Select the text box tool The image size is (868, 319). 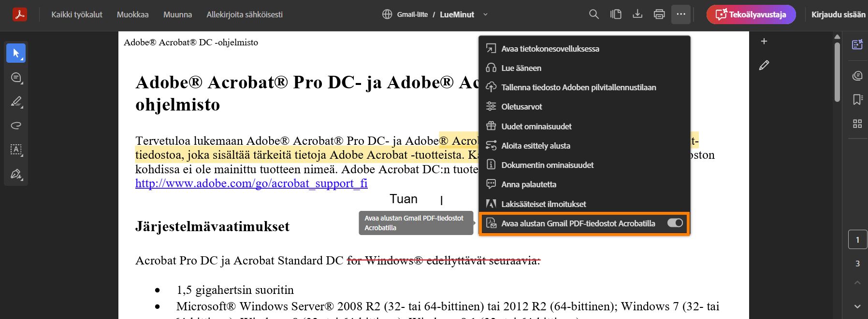pyautogui.click(x=16, y=150)
